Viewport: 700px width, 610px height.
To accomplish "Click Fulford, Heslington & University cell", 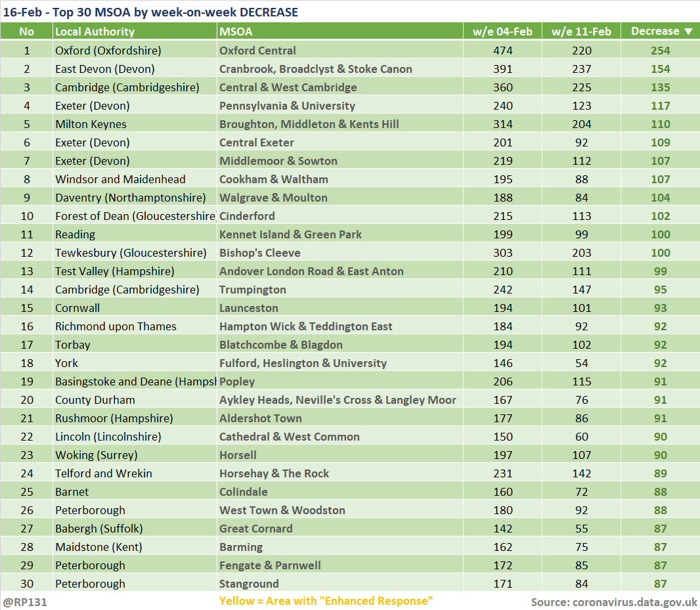I will pyautogui.click(x=303, y=363).
